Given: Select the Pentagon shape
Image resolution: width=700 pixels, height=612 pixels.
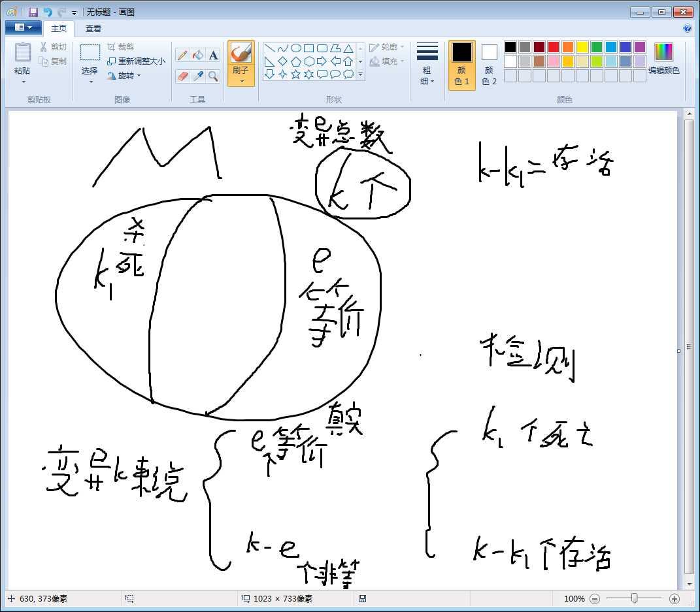Looking at the screenshot, I should click(295, 61).
